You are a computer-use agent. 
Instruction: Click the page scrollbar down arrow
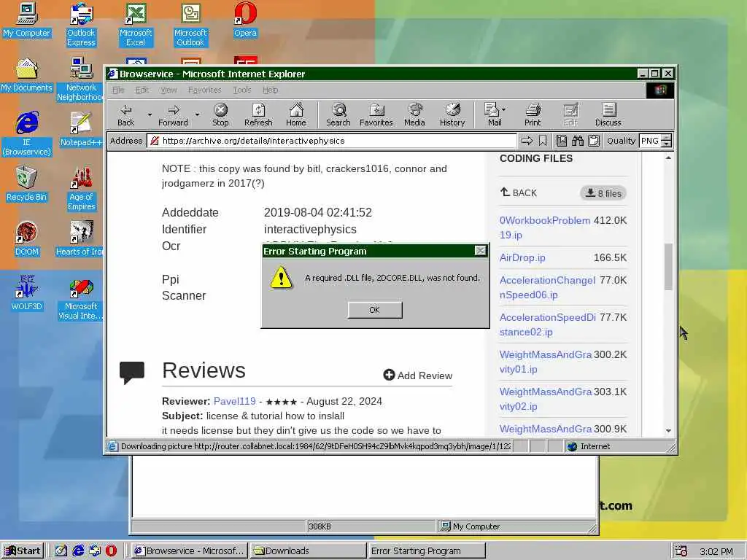coord(668,430)
